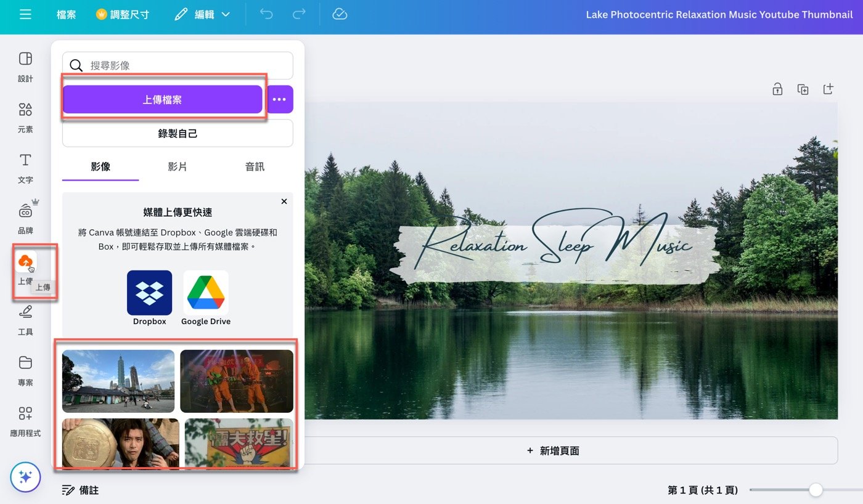The width and height of the screenshot is (863, 504).
Task: Open the 設計 sidebar panel
Action: [x=25, y=67]
